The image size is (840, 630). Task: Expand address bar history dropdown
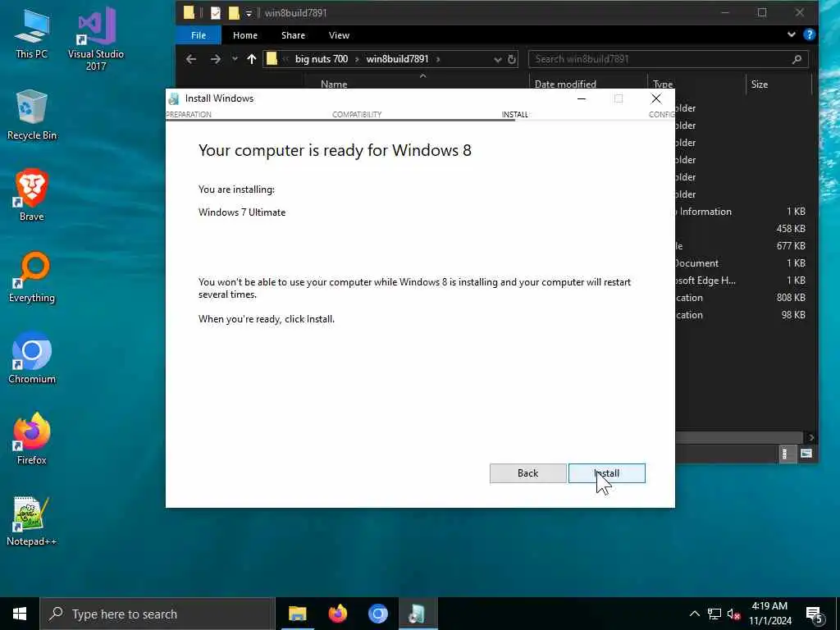[498, 59]
